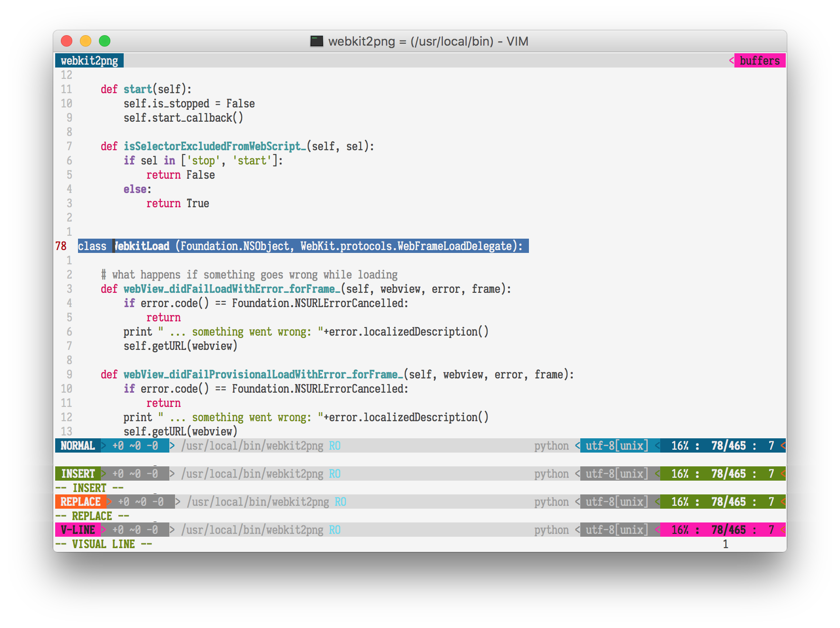Click 78/465 position in pink V-LINE status

point(728,530)
